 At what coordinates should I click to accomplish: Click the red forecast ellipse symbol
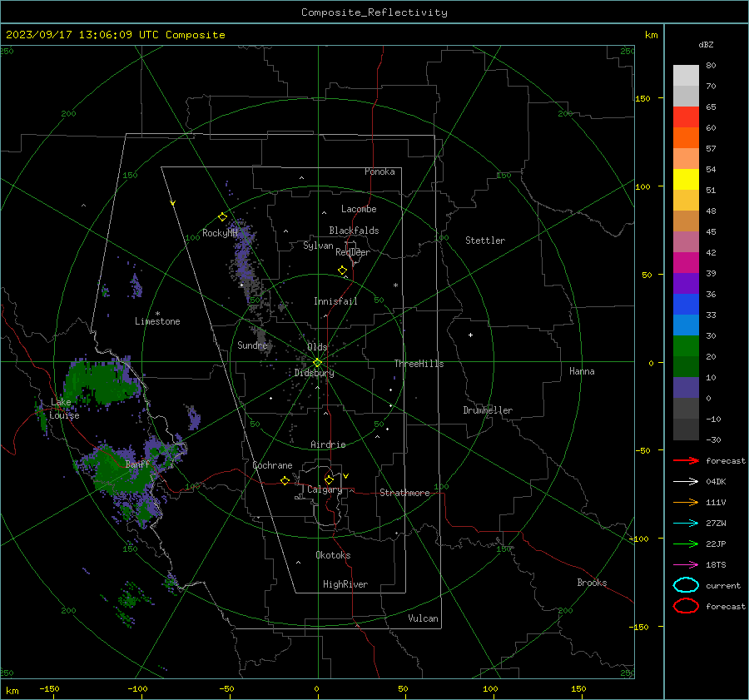tap(686, 606)
